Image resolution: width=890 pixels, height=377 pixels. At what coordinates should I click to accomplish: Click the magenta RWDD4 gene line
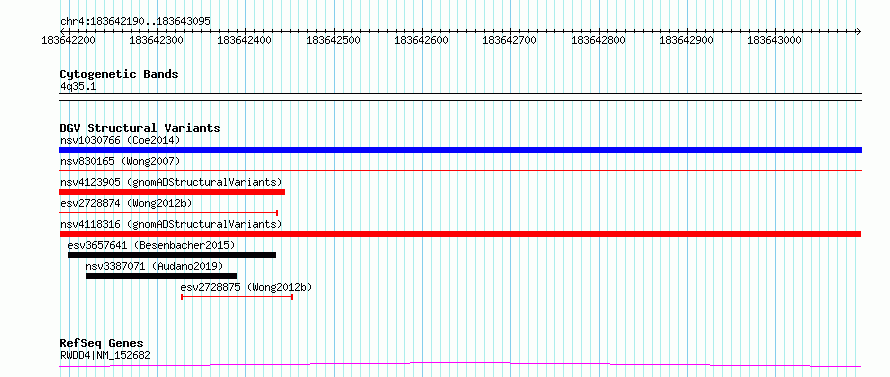(460, 365)
